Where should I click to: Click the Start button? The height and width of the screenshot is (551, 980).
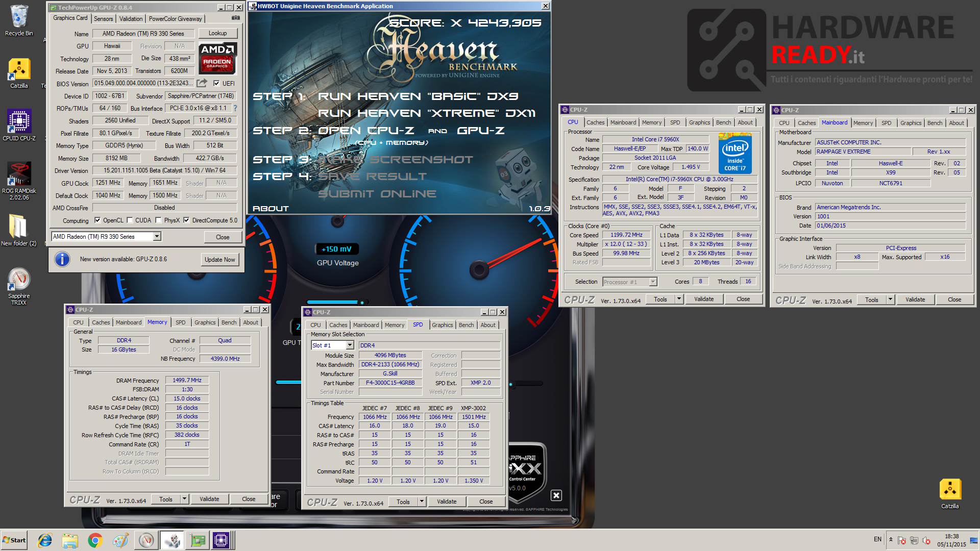14,540
